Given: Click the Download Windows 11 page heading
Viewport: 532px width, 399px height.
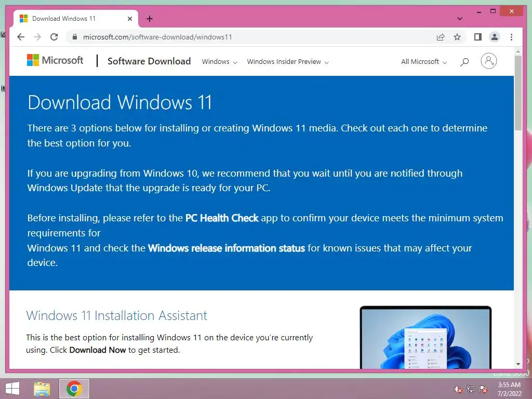Looking at the screenshot, I should [120, 102].
